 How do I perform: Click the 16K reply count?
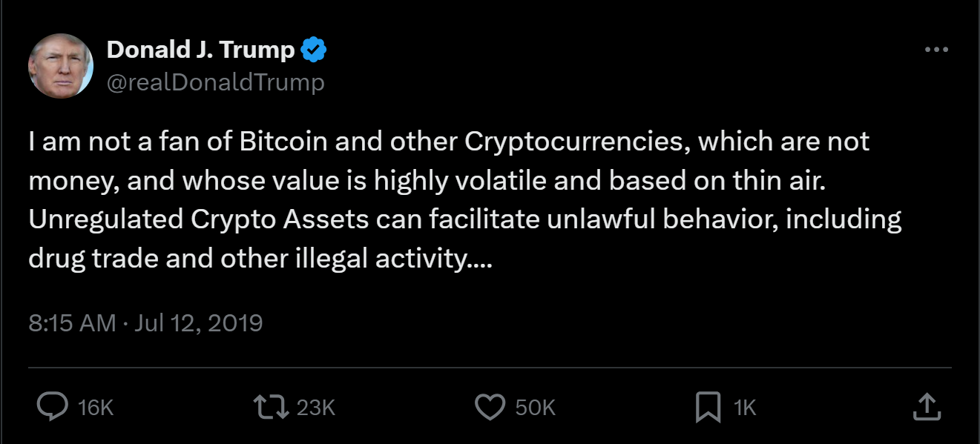(96, 408)
